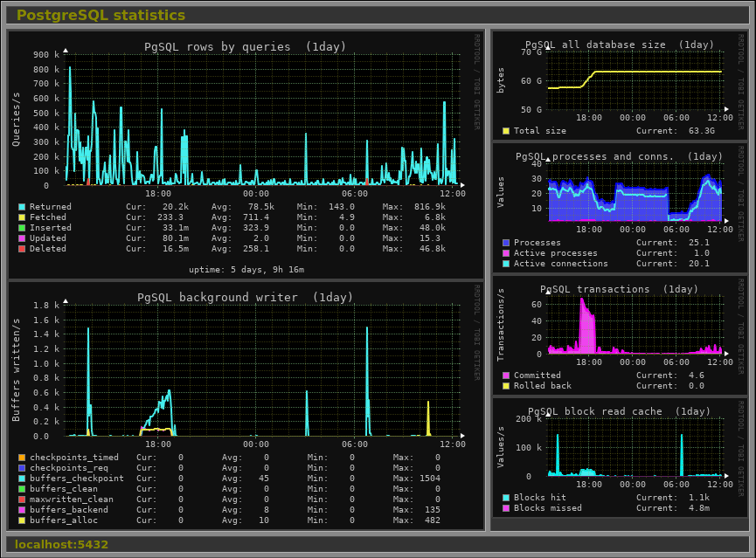Click the buffers_alloc yellow swatch
Viewport: 756px width, 558px height.
pyautogui.click(x=22, y=520)
